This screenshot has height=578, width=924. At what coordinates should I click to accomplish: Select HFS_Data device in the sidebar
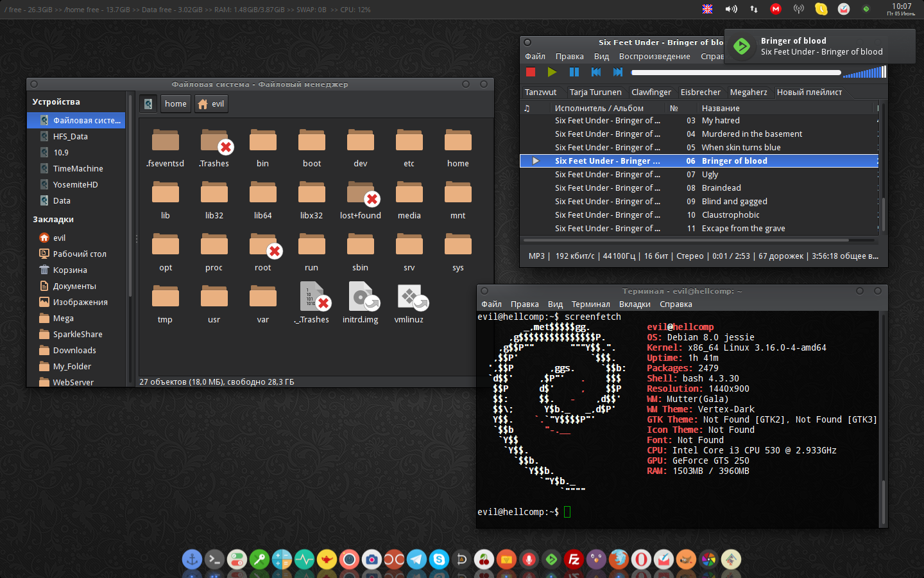(x=76, y=137)
